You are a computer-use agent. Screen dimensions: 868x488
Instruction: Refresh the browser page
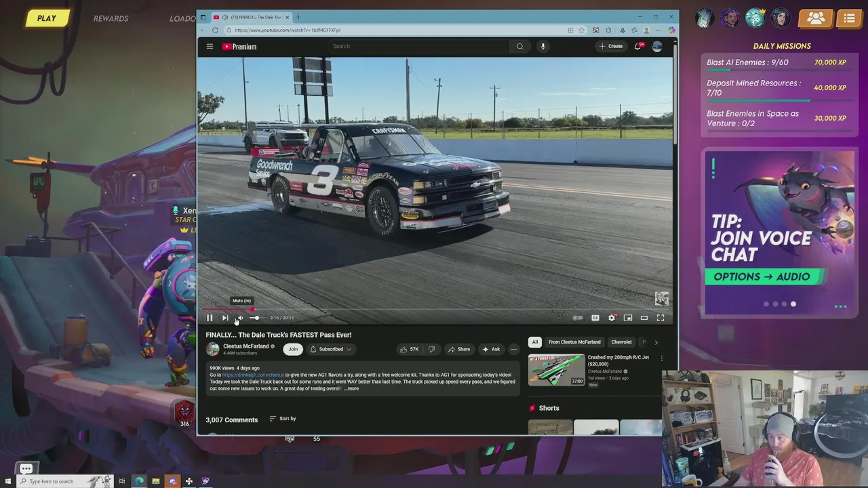coord(215,30)
